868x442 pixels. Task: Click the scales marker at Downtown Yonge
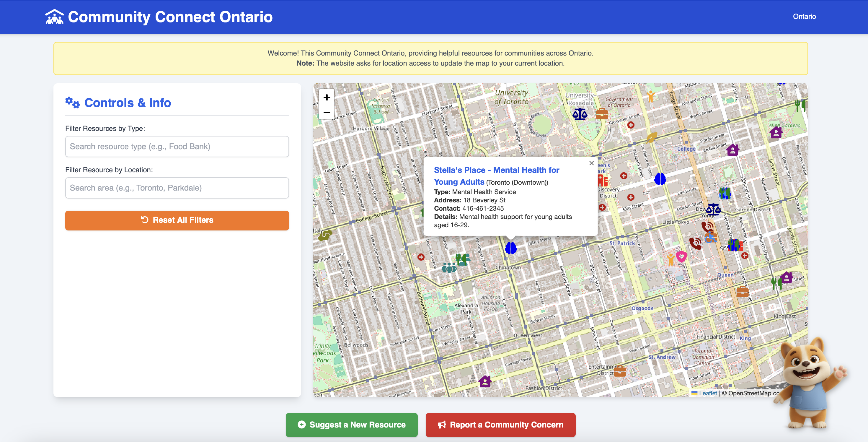tap(713, 210)
